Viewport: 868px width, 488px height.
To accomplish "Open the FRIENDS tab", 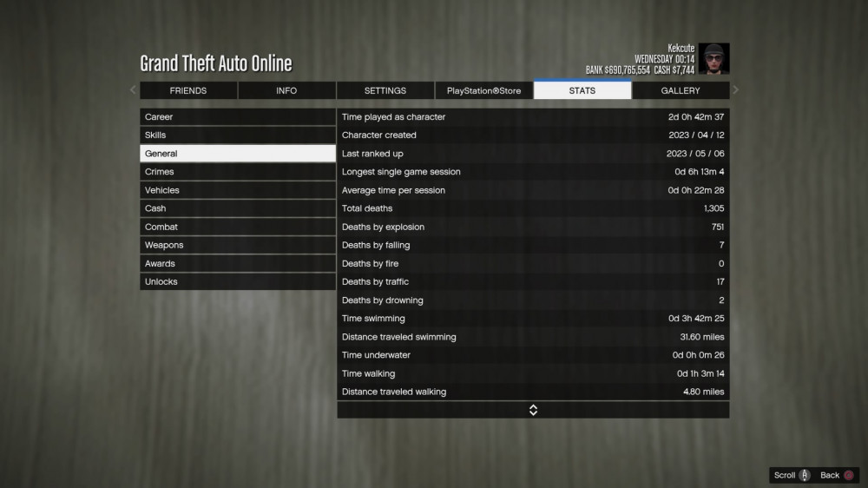I will pos(188,90).
